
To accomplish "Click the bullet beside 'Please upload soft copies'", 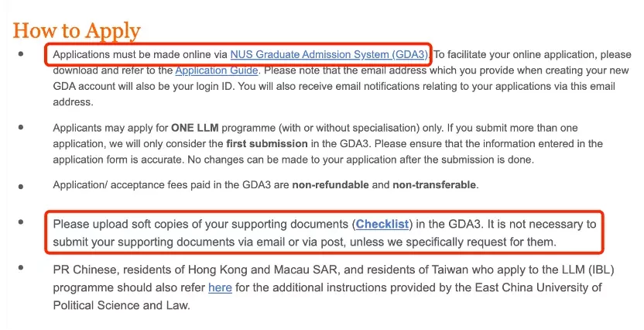I will 21,222.
